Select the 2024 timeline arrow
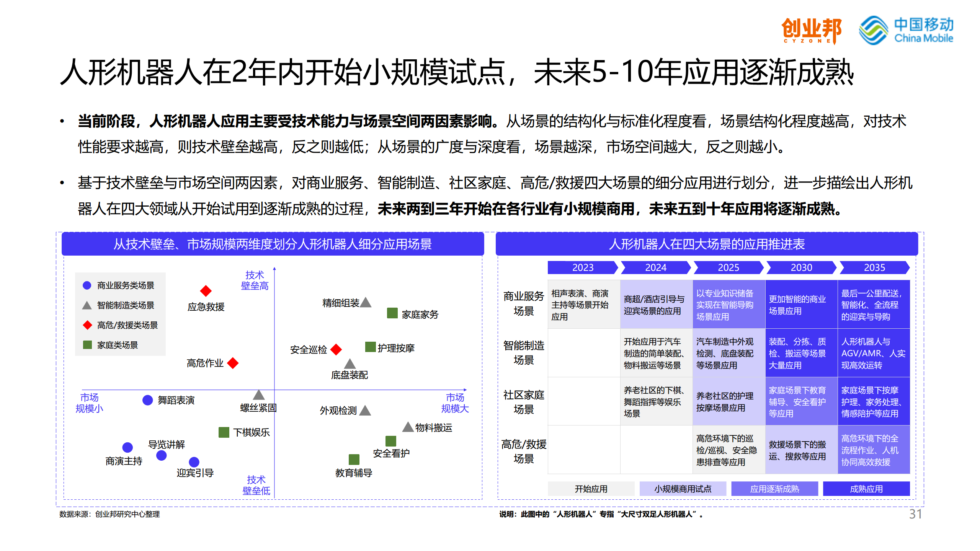 coord(656,267)
